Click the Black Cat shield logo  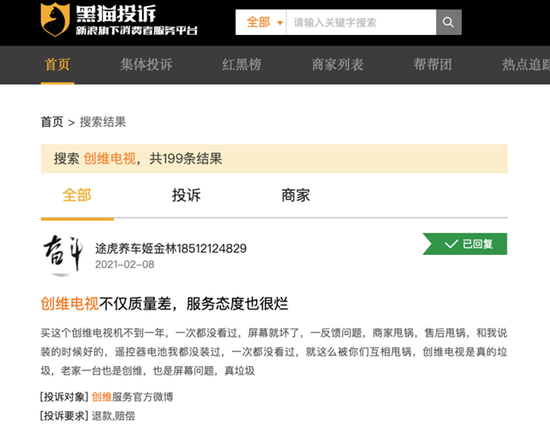click(55, 20)
